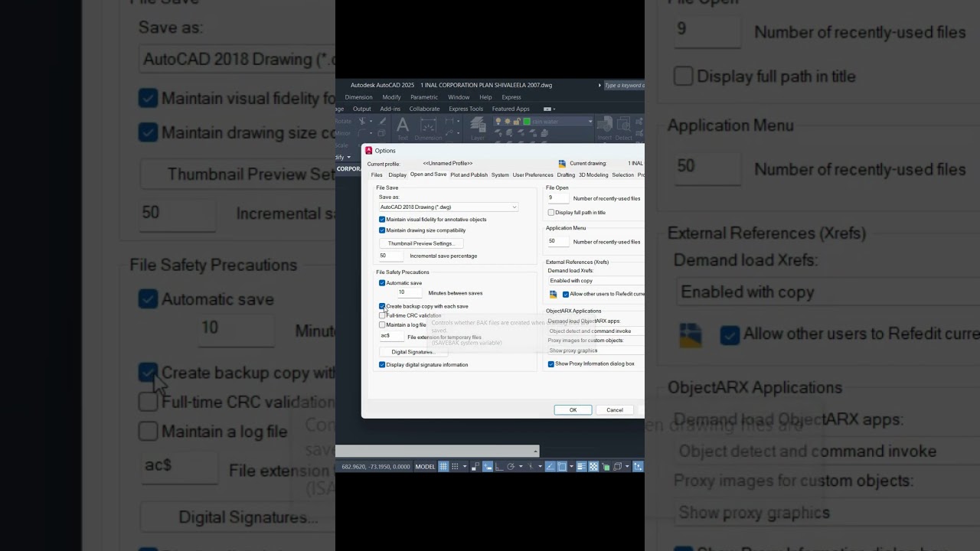This screenshot has height=551, width=980.
Task: Select the Text tool in the ribbon
Action: point(403,128)
